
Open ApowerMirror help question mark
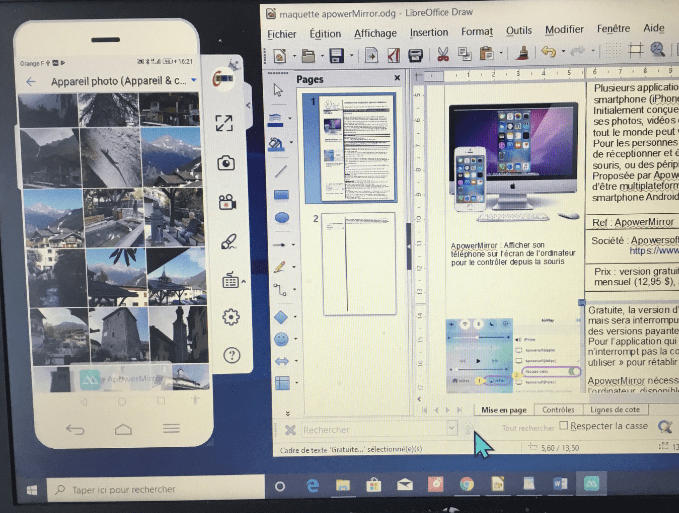point(231,354)
